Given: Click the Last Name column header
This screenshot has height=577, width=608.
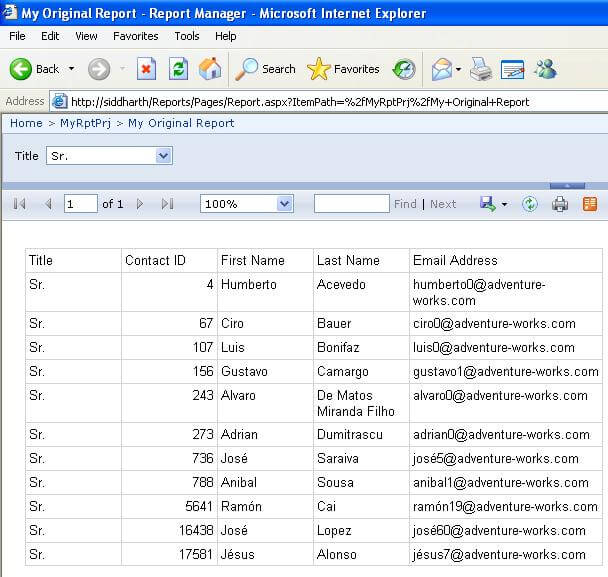Looking at the screenshot, I should pyautogui.click(x=348, y=260).
